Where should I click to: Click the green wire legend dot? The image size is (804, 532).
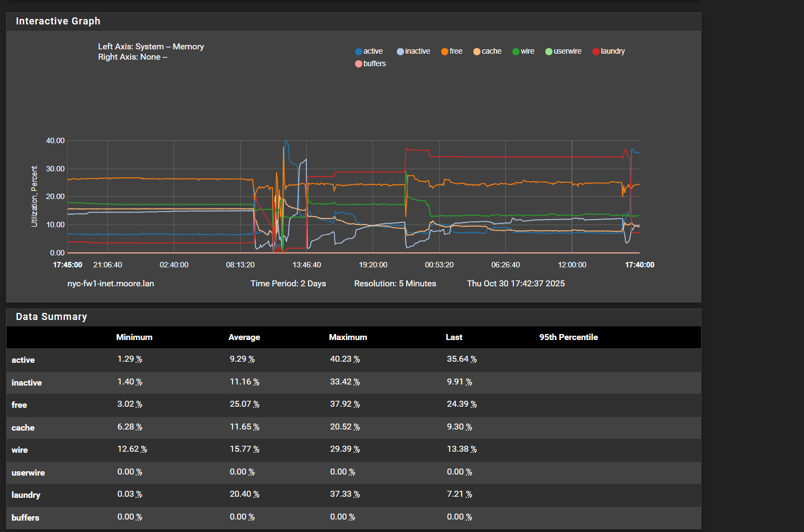coord(516,52)
